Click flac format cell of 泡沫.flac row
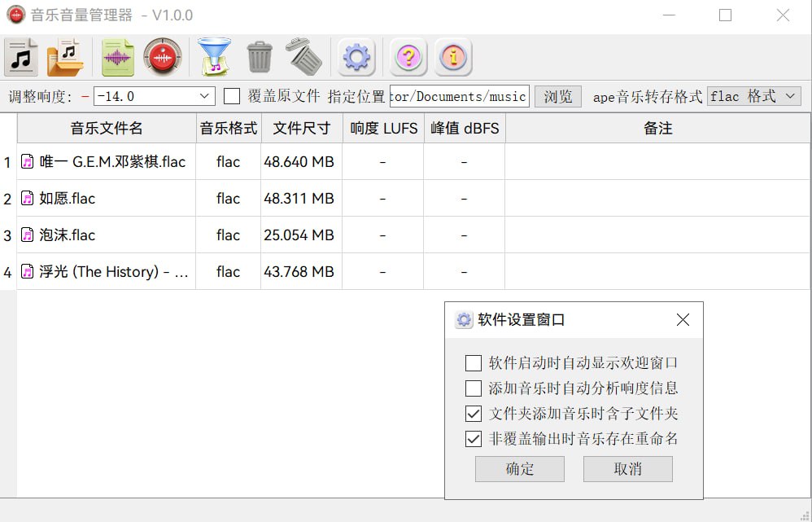Screen dimensions: 812x522 pos(229,235)
